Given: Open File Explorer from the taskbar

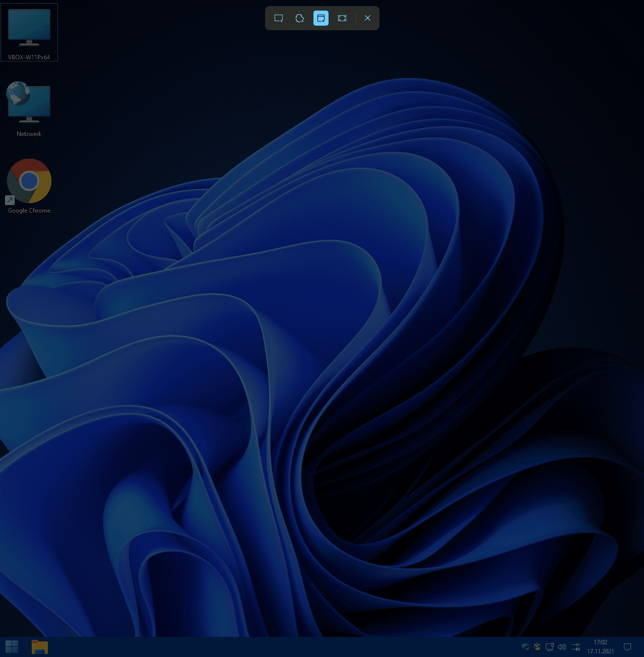Looking at the screenshot, I should click(x=40, y=646).
